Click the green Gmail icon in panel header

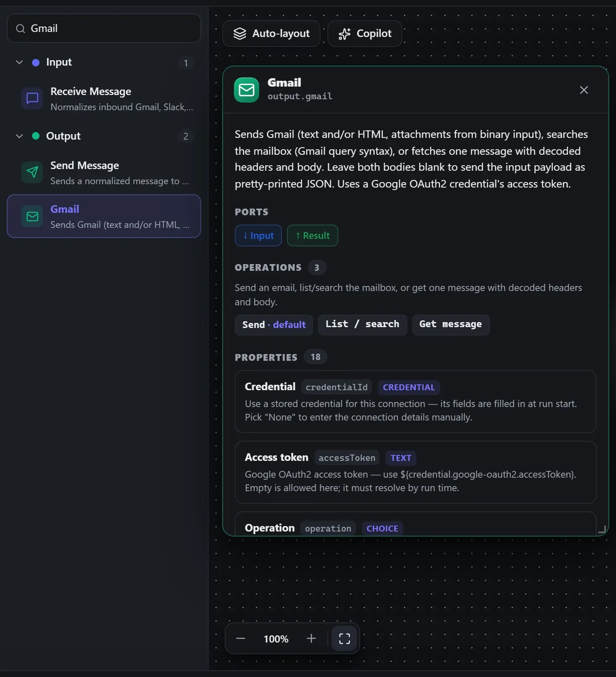(x=247, y=90)
